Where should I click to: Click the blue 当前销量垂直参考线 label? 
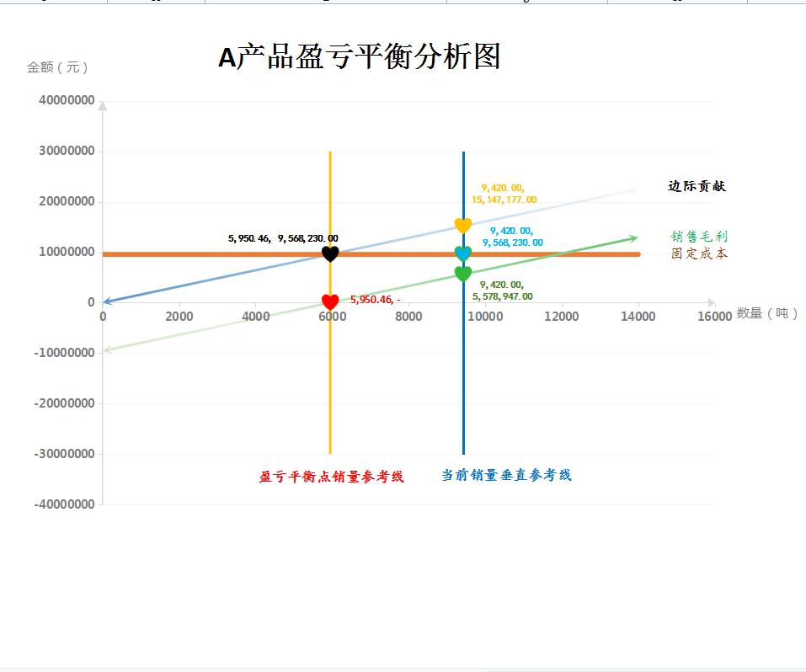506,474
